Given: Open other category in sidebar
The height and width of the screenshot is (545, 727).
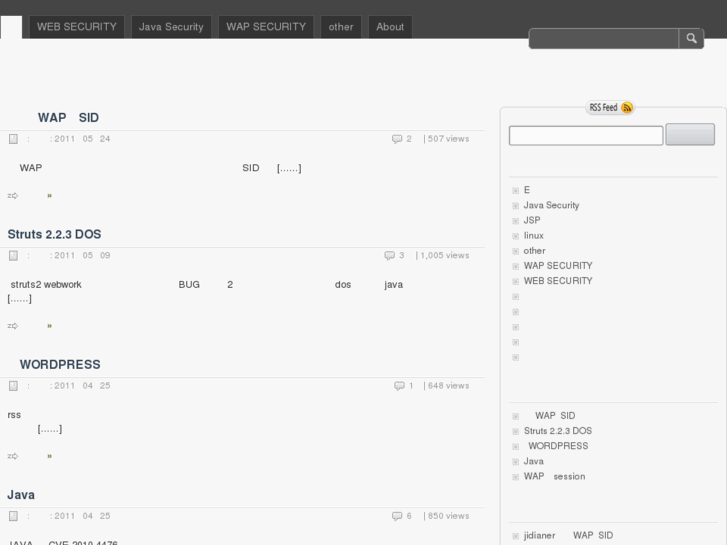Looking at the screenshot, I should 534,251.
